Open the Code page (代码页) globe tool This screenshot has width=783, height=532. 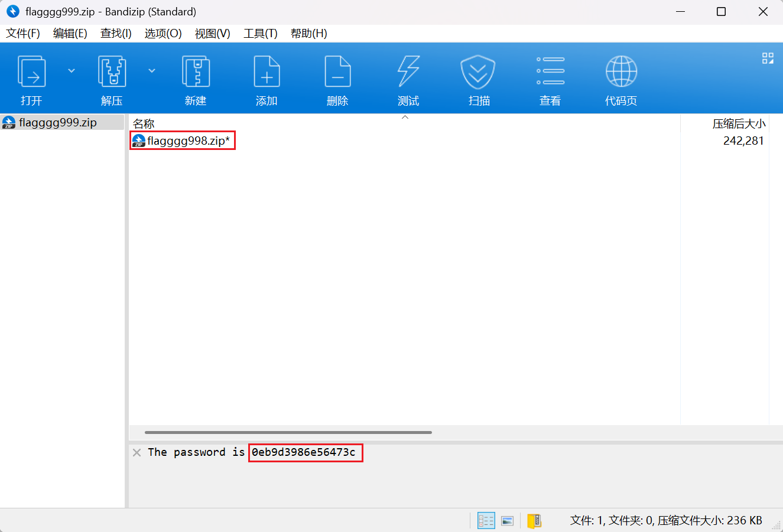click(621, 72)
